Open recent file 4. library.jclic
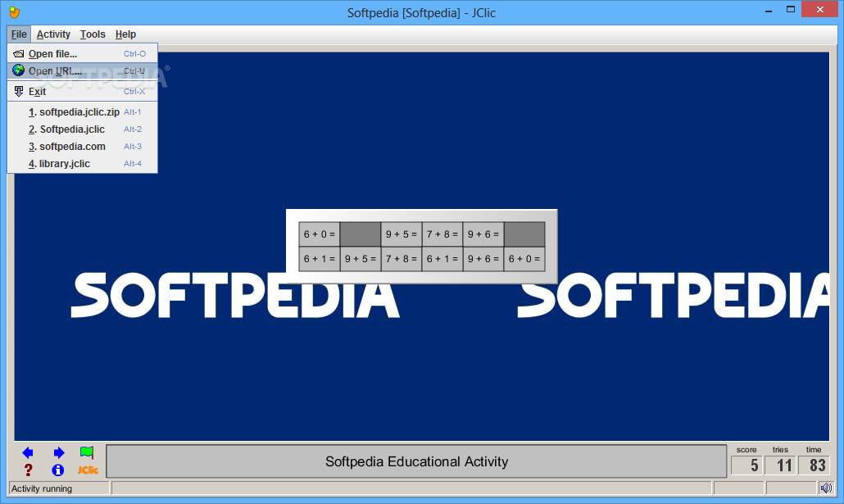Viewport: 844px width, 504px height. click(x=83, y=164)
